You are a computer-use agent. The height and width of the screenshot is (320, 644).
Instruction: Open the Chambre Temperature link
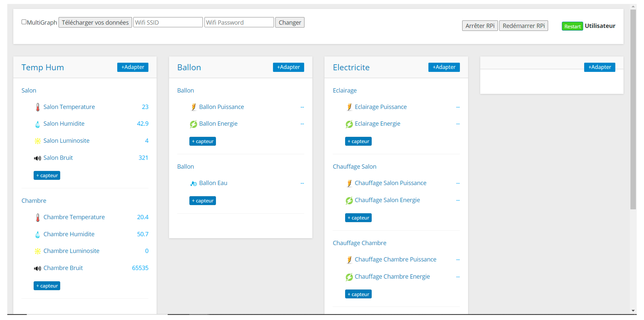point(74,217)
